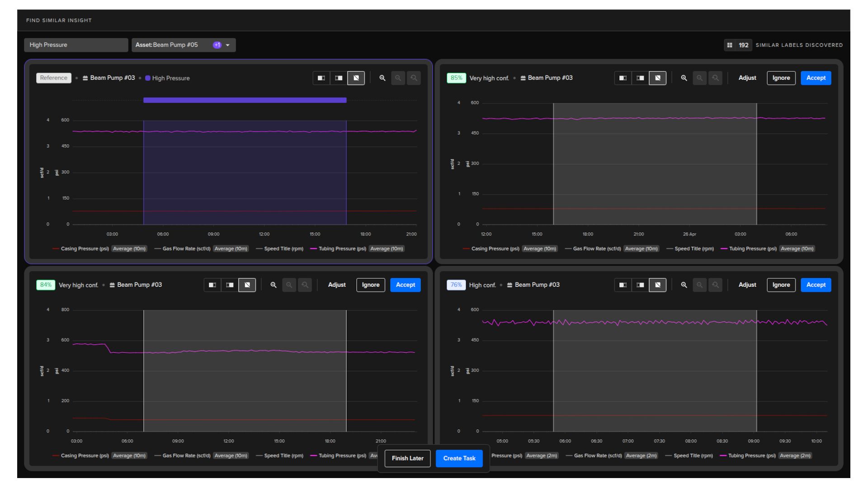Open Tubing Pressure Average (2m) chip in 76% card

pyautogui.click(x=795, y=456)
